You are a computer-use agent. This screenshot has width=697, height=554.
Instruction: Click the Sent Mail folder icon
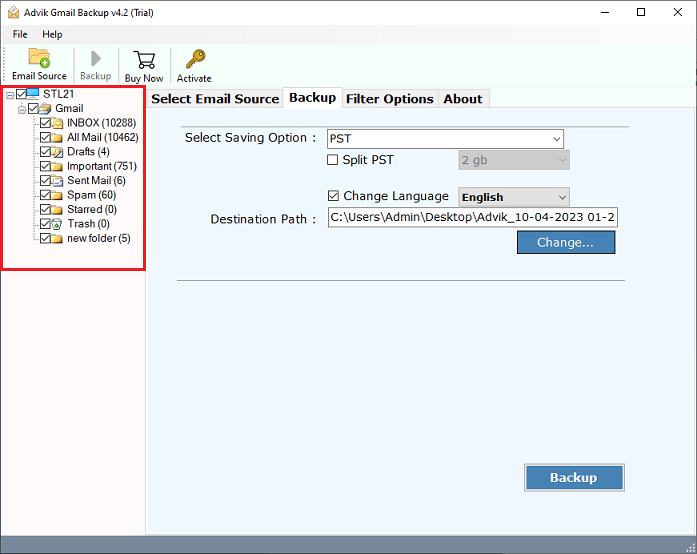click(57, 181)
